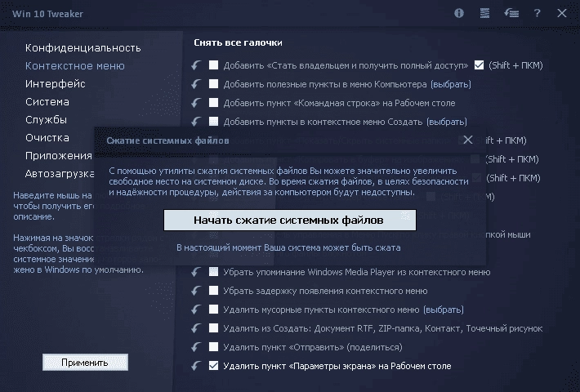Click the Win 10 Tweaker title
Viewport: 580px width, 392px height.
[47, 14]
